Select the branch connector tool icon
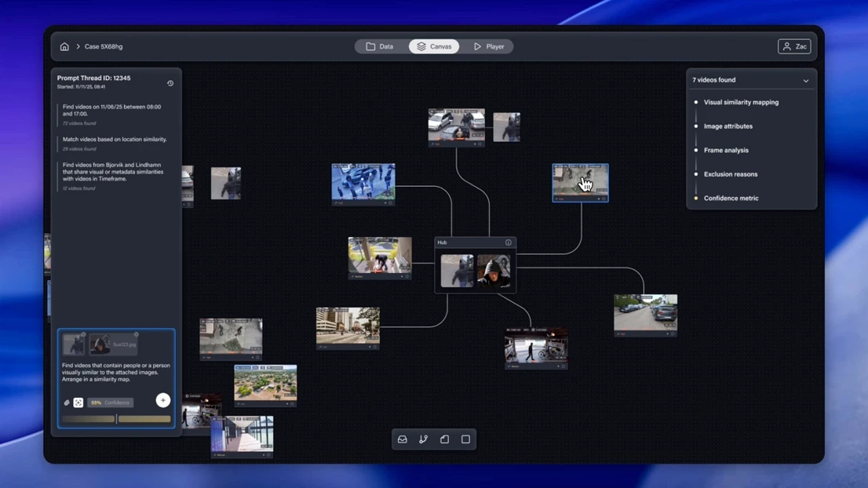The height and width of the screenshot is (488, 868). pos(424,439)
